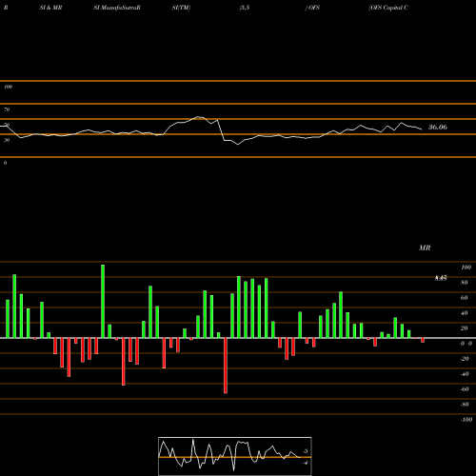Click the "SI(TM)" header label
Image resolution: width=476 pixels, height=476 pixels.
(x=181, y=8)
